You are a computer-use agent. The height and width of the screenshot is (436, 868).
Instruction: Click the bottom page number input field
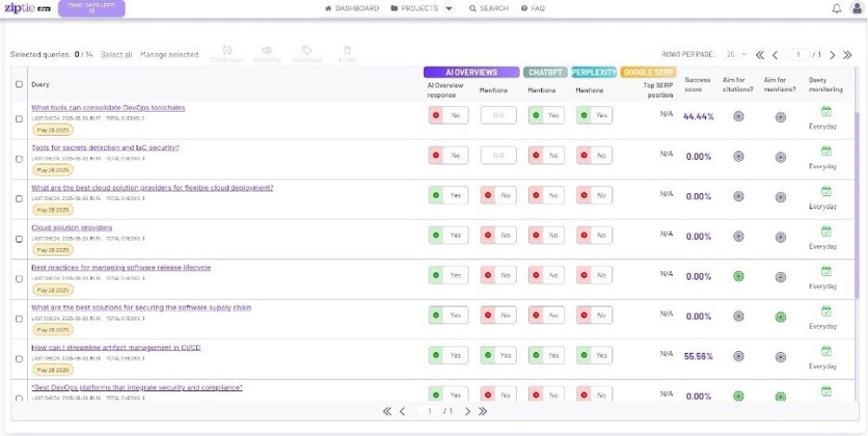[429, 412]
